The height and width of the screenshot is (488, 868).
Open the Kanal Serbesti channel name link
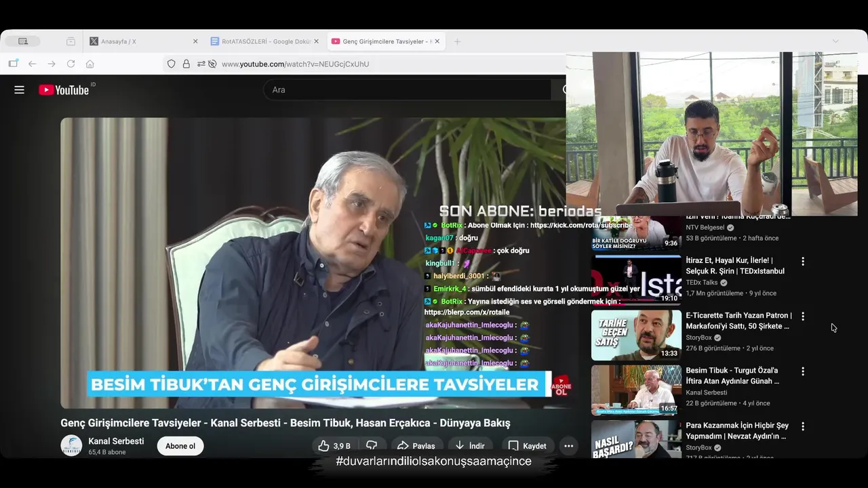116,441
